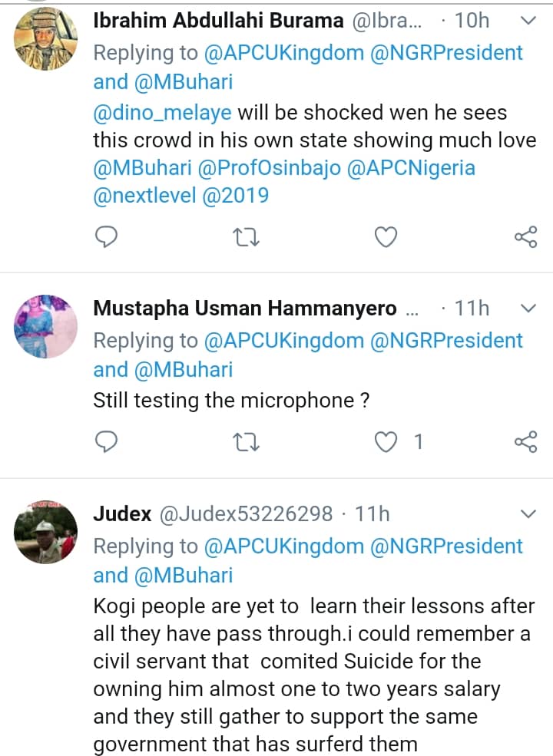Screen dimensions: 553x756
Task: Open options chevron on Ibrahim's tweet
Action: tap(528, 21)
